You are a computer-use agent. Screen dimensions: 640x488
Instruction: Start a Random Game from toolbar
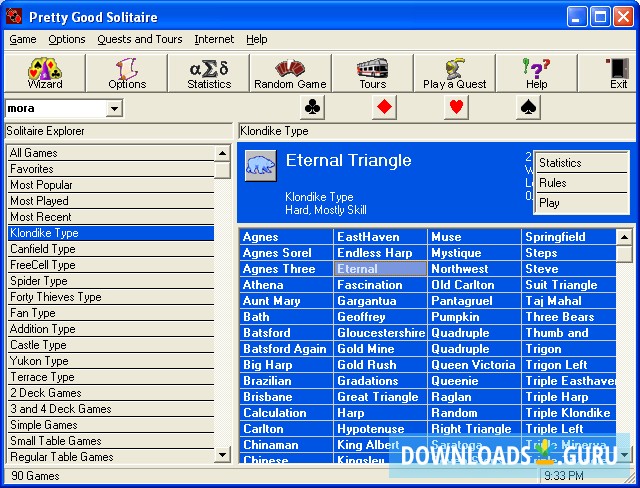pos(290,73)
